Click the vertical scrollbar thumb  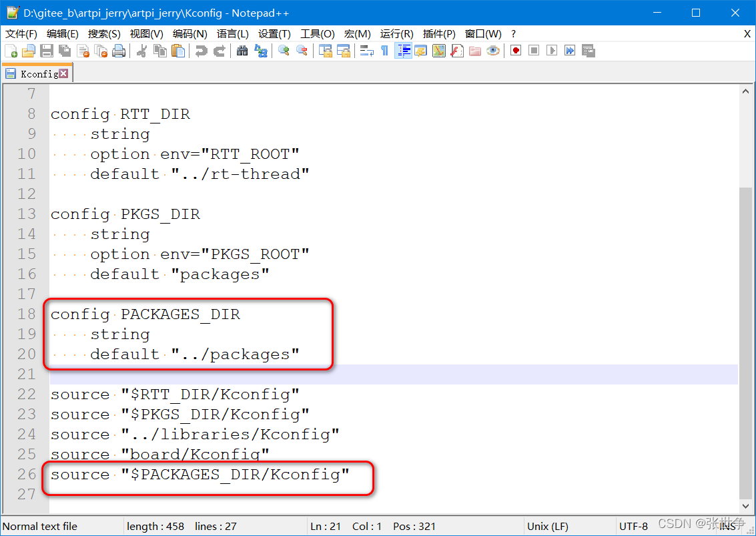point(745,344)
